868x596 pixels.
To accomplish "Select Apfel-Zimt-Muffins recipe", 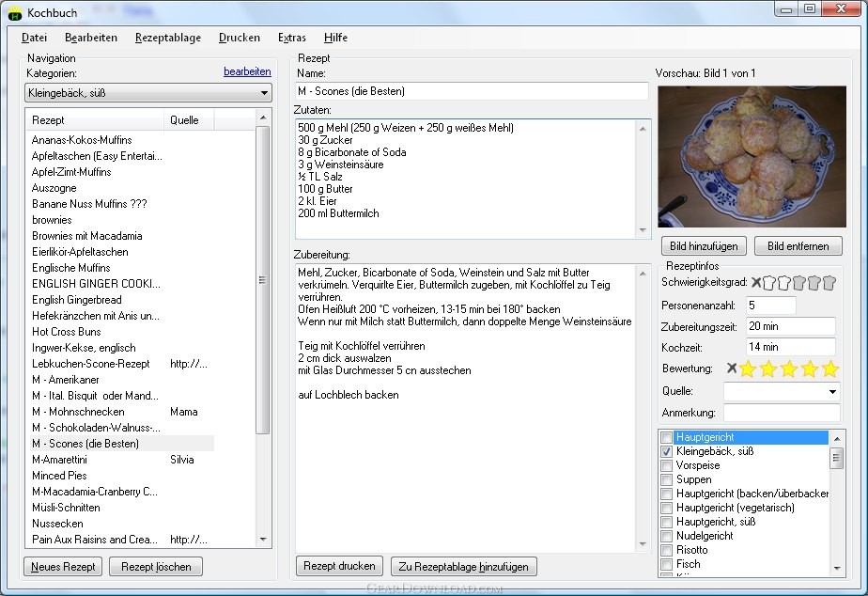I will pos(71,172).
